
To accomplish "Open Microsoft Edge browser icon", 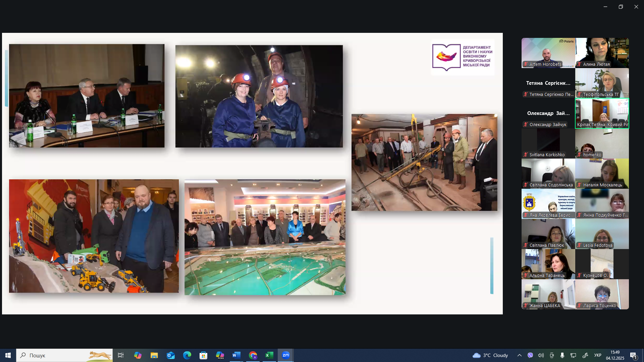I will click(x=187, y=355).
